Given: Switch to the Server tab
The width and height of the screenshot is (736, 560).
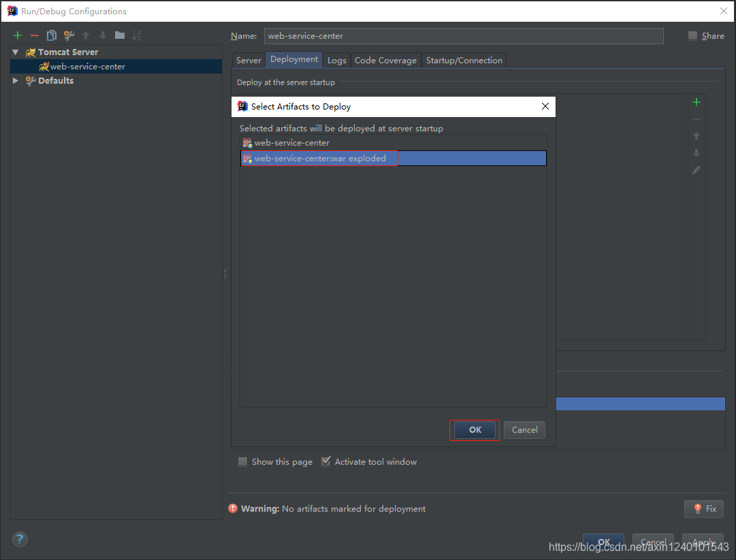Looking at the screenshot, I should pyautogui.click(x=249, y=60).
